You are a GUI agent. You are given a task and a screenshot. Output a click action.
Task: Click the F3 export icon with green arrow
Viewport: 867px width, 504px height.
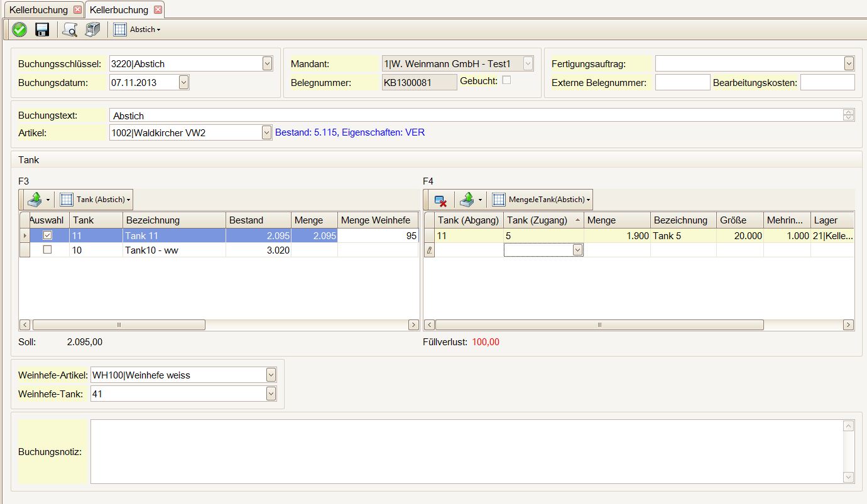pyautogui.click(x=35, y=200)
